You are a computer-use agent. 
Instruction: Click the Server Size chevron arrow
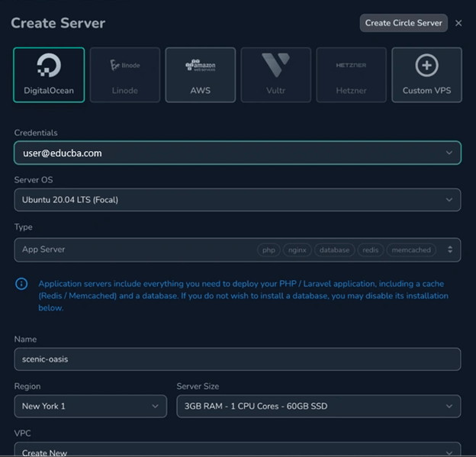449,407
